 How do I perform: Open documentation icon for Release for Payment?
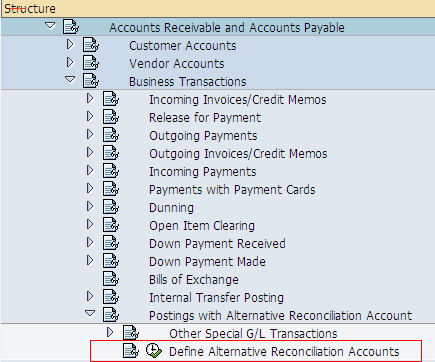tap(111, 117)
